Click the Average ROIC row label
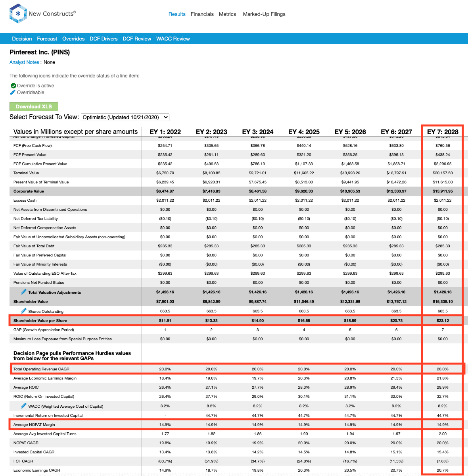Screen dimensions: 468x476 coord(26,387)
